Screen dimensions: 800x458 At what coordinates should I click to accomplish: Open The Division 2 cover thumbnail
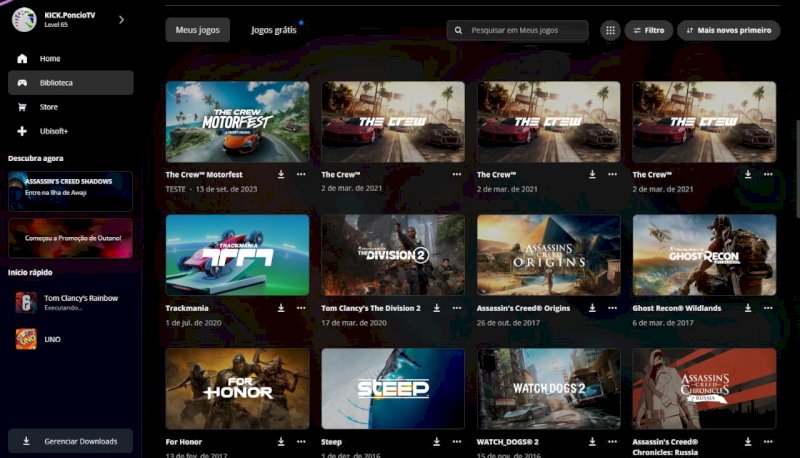(393, 255)
